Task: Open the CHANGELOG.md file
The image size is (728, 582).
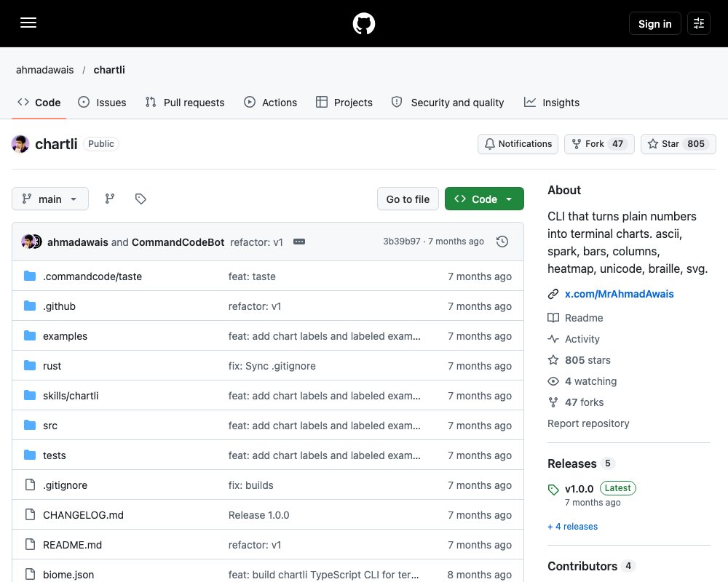Action: click(x=83, y=515)
